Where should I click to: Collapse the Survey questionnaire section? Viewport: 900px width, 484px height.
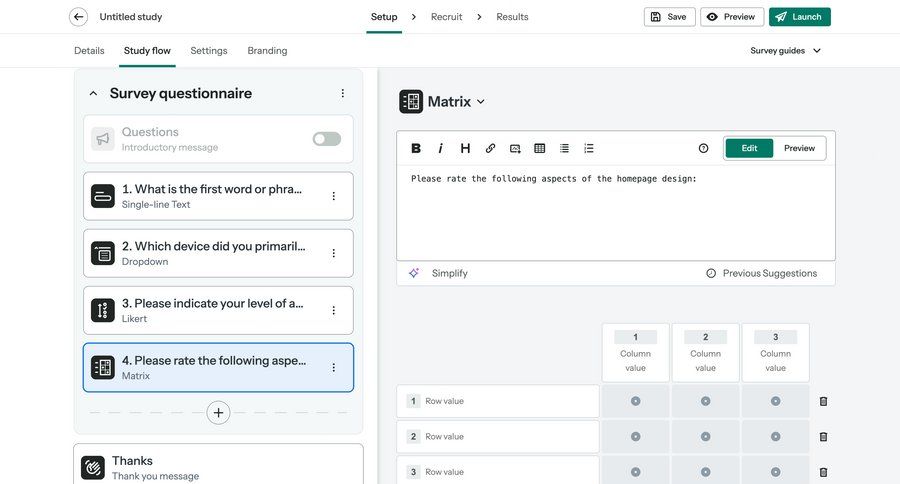coord(93,93)
